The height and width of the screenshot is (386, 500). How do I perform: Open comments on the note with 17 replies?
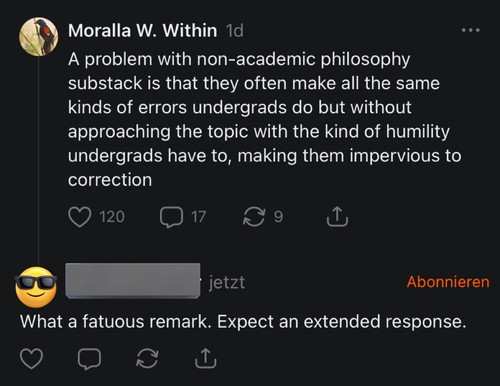pos(171,217)
